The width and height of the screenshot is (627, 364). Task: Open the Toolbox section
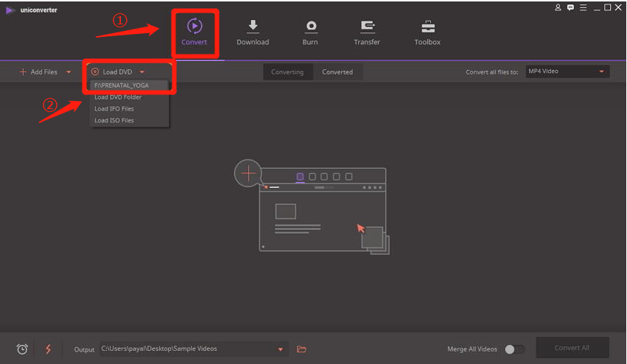(x=427, y=32)
